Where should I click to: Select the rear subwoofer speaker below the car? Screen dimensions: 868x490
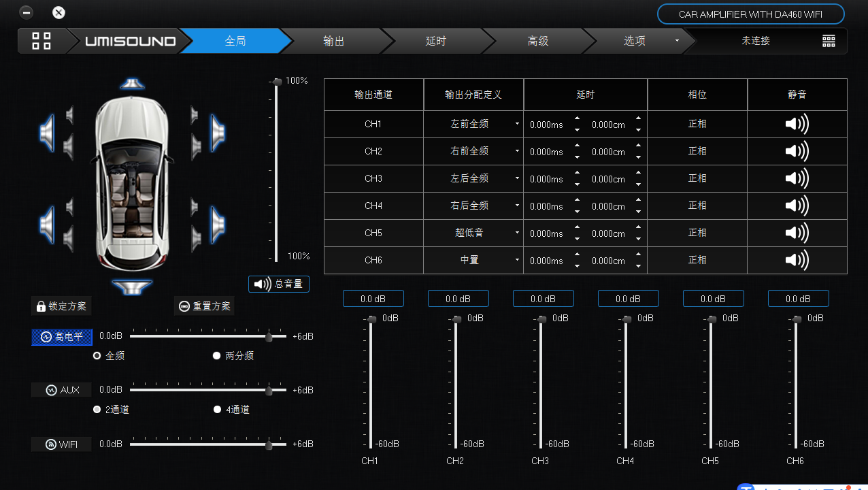132,287
